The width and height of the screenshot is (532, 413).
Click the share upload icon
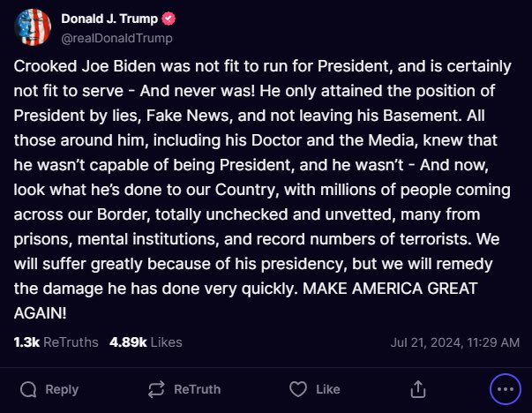pyautogui.click(x=419, y=389)
